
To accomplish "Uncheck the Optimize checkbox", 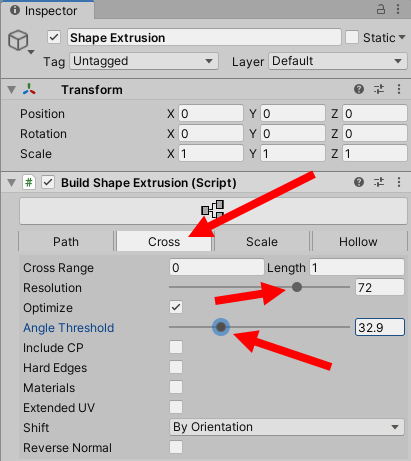I will click(176, 307).
